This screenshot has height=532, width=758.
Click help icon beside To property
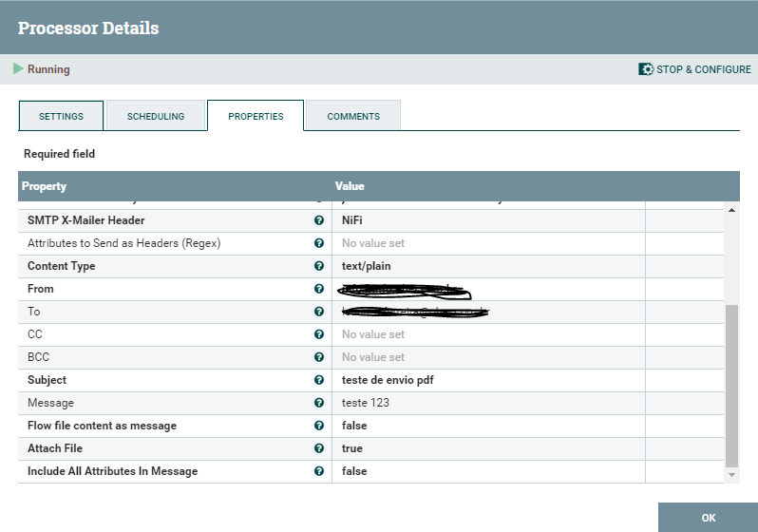[319, 312]
